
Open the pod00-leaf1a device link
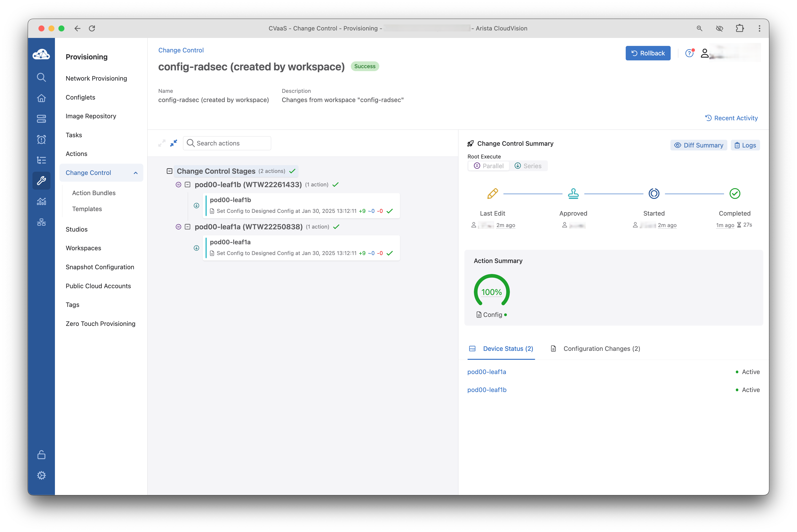[486, 372]
